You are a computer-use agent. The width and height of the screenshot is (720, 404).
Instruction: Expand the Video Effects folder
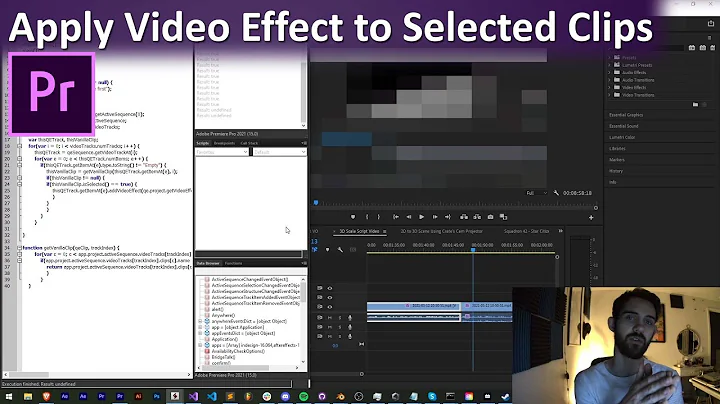point(610,87)
